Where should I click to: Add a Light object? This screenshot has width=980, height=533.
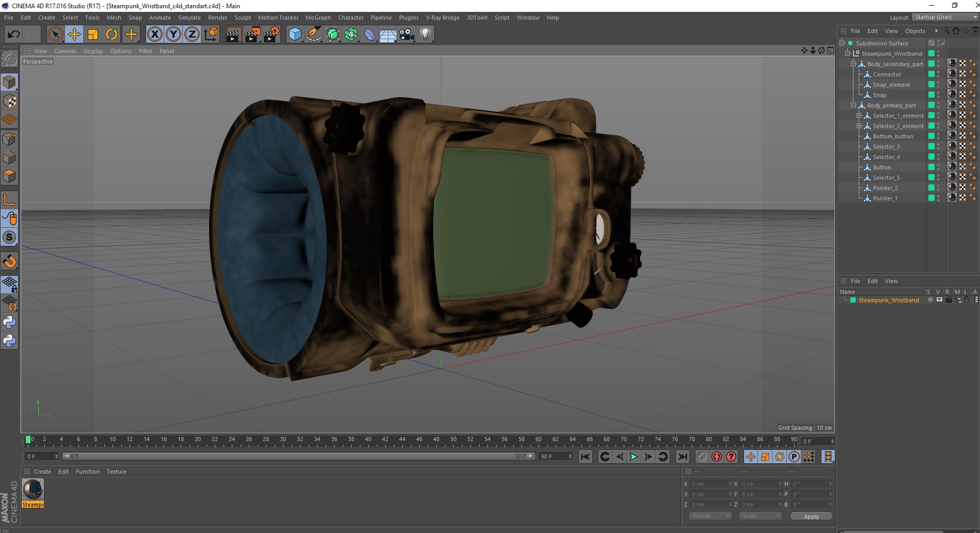(425, 35)
